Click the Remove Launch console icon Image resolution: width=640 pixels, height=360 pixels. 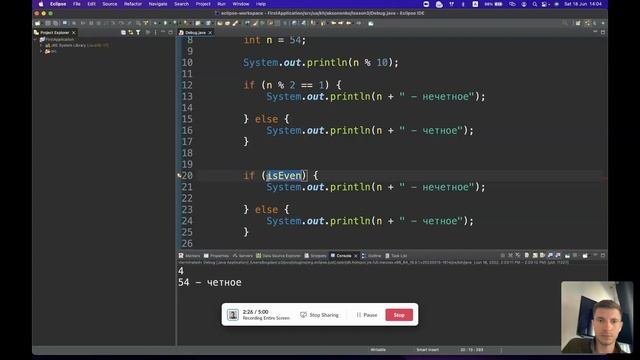510,256
